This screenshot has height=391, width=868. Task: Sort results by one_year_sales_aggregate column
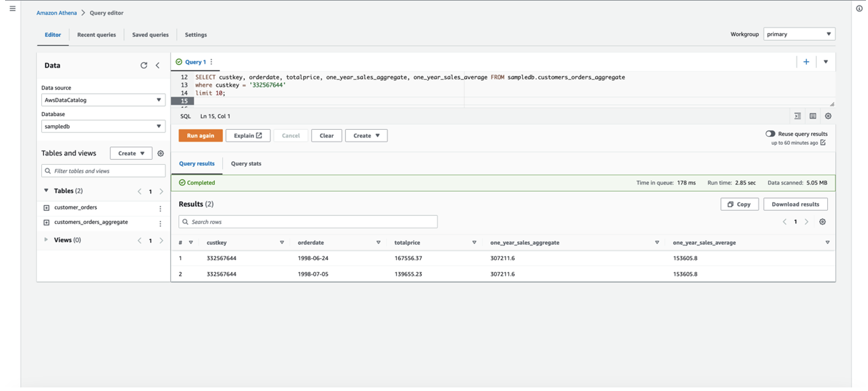[657, 243]
